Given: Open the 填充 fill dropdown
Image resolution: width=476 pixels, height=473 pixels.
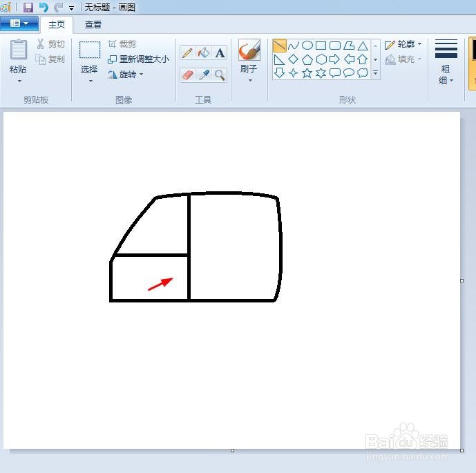Looking at the screenshot, I should pos(403,59).
